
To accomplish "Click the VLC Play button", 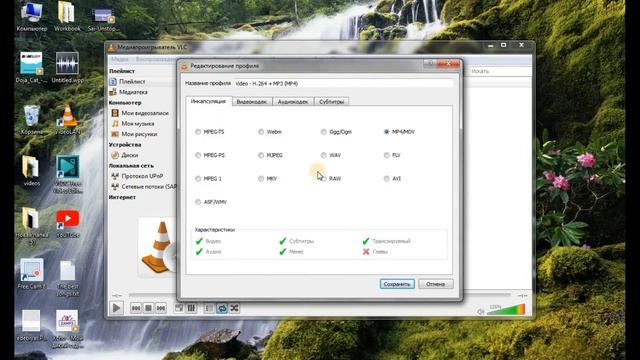I will click(116, 308).
